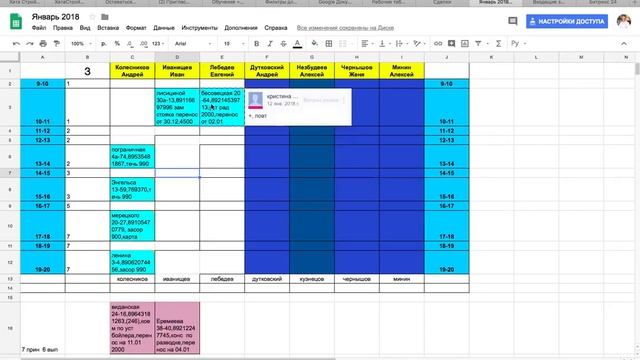Open horizontal align dropdown

coord(368,43)
